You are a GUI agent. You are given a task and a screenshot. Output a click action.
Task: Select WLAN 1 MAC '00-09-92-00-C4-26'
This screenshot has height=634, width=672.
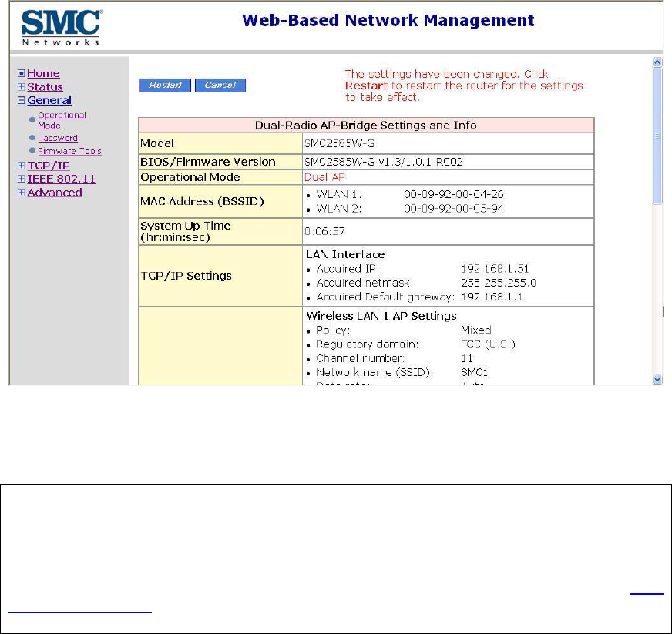click(453, 194)
